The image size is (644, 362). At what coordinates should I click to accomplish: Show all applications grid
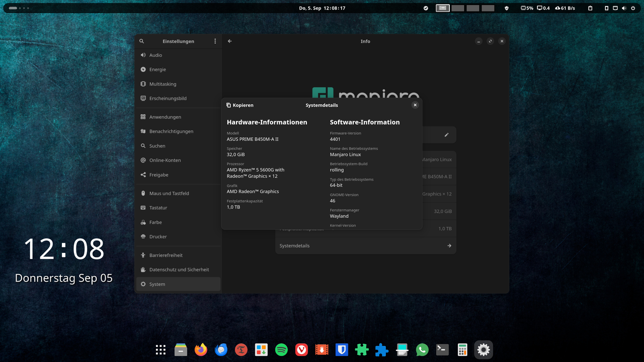coord(160,350)
